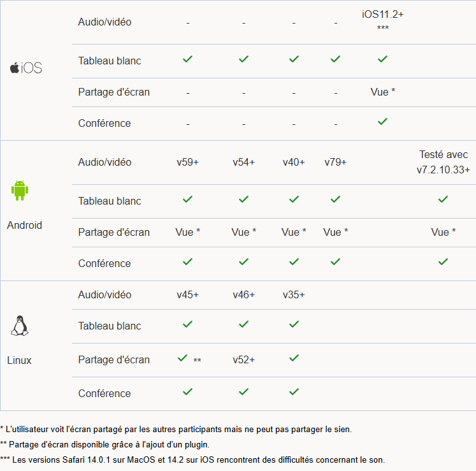Click the Linux penguin icon
This screenshot has height=471, width=476.
(19, 325)
